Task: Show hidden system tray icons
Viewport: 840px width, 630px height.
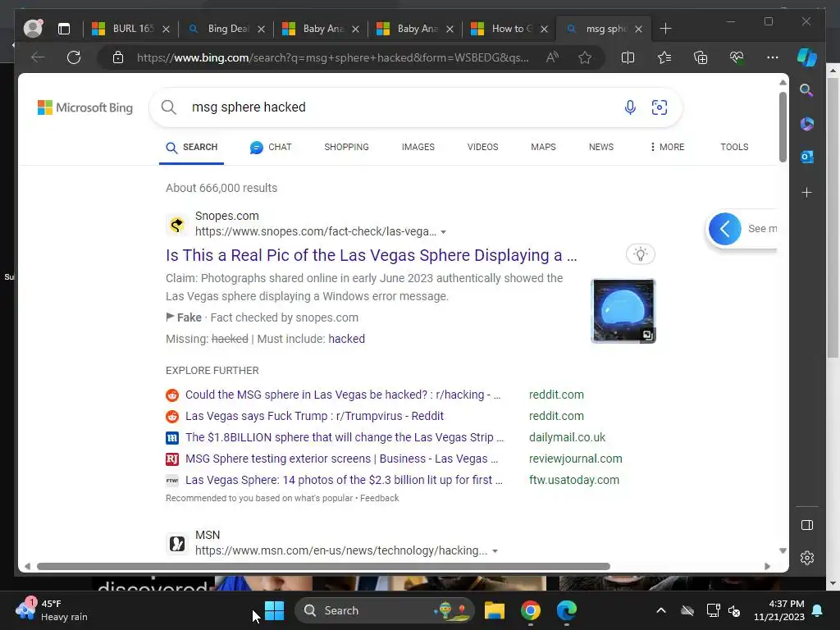Action: [x=661, y=610]
